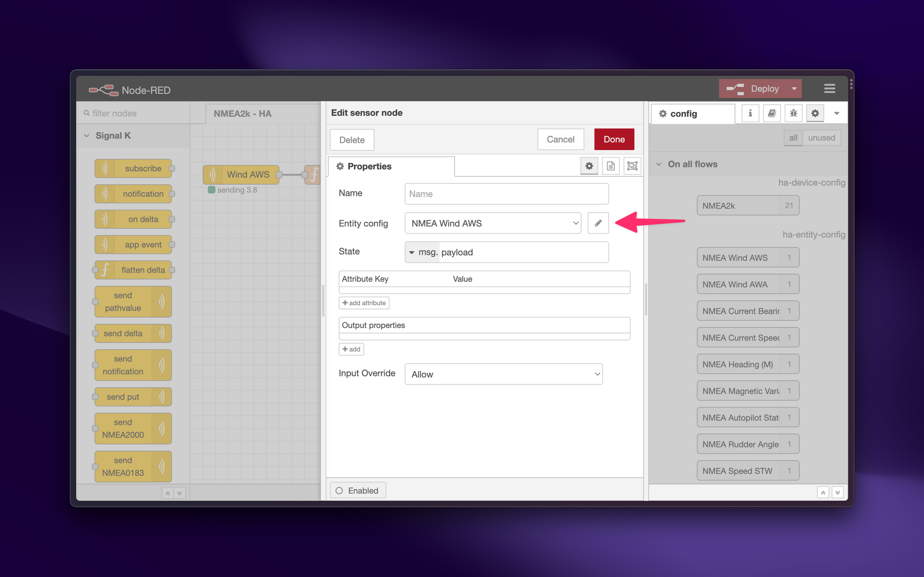Click add attribute button in properties
Viewport: 924px width, 577px height.
[x=364, y=303]
